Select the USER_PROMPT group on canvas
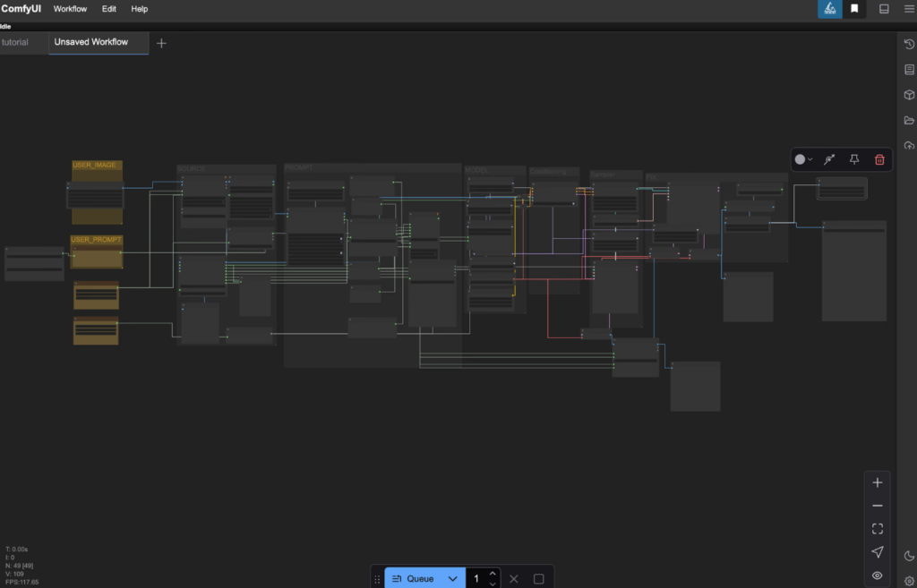This screenshot has height=588, width=917. (97, 240)
